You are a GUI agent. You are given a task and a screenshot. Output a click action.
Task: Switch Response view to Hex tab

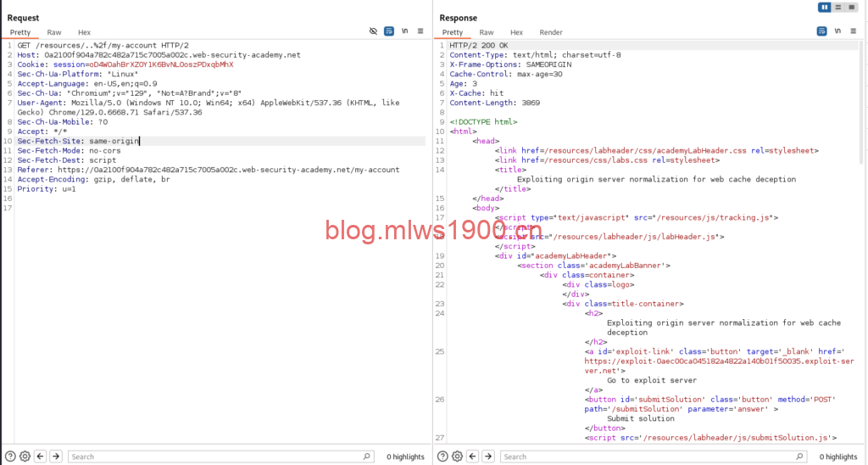(x=516, y=32)
